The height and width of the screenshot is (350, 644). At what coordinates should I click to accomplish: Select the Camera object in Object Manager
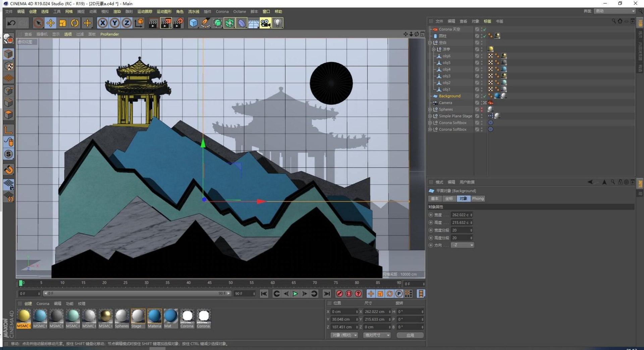(x=445, y=103)
